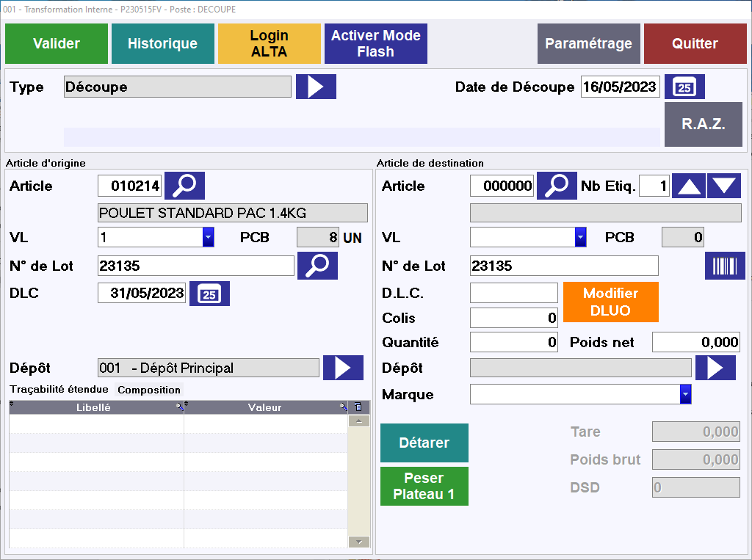
Task: Activate Mode Flash button
Action: tap(375, 44)
